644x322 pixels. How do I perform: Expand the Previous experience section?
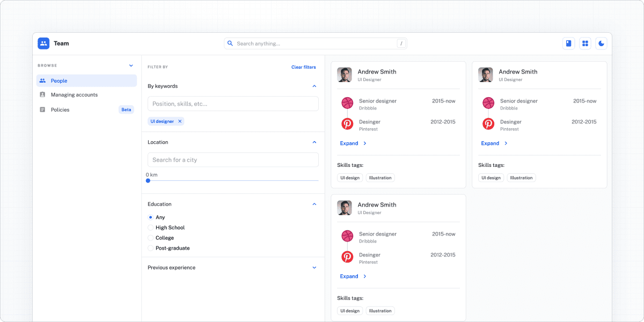click(314, 267)
